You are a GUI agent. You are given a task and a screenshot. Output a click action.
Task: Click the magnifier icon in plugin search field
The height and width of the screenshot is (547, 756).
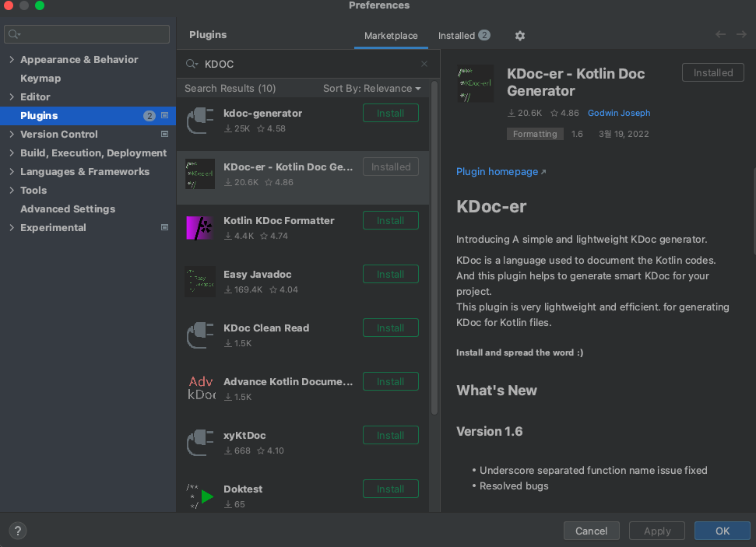pos(192,64)
